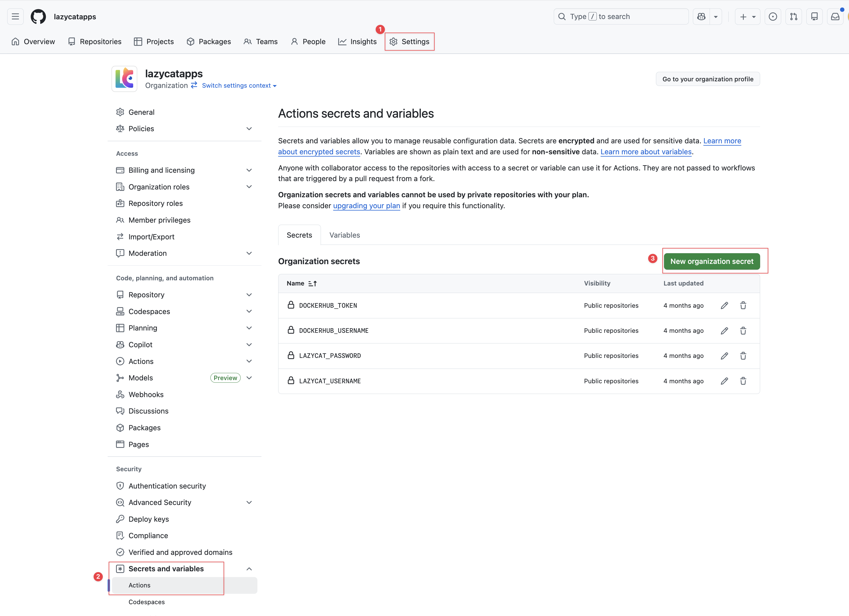Click the lazycatapps organization avatar
Viewport: 849px width, 616px height.
124,79
